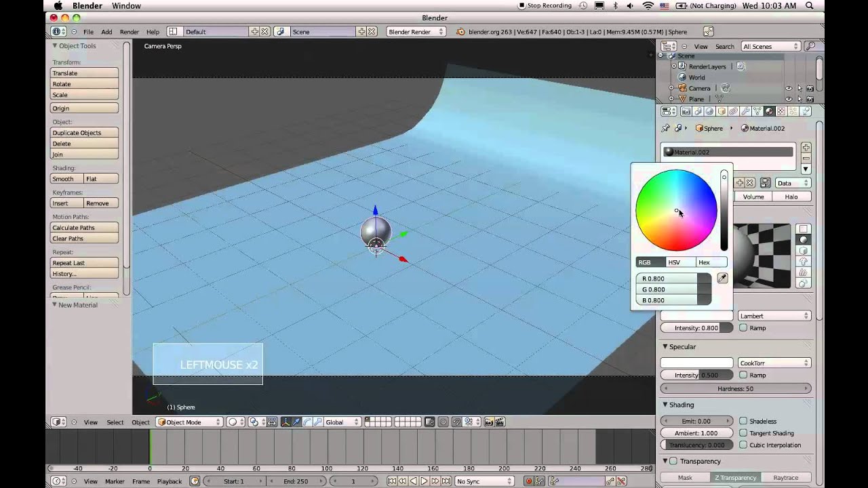This screenshot has height=488, width=868.
Task: Enable the Tangent Shading checkbox
Action: point(743,433)
